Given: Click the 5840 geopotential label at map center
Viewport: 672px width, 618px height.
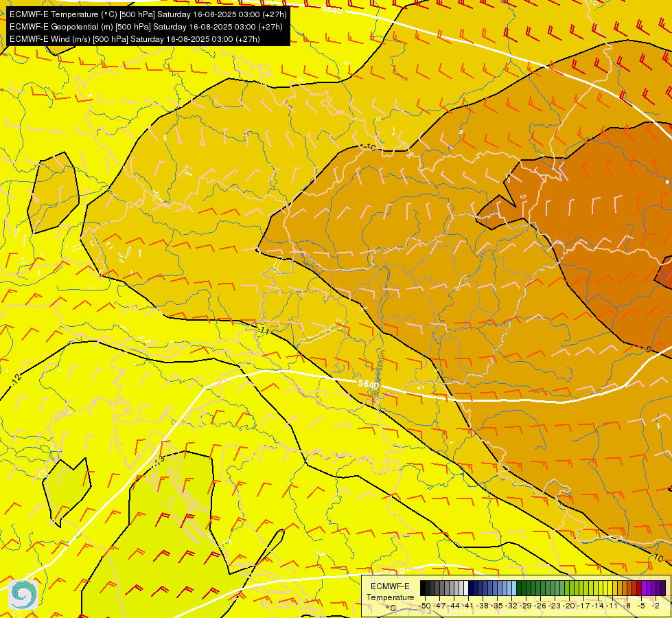Looking at the screenshot, I should click(368, 383).
